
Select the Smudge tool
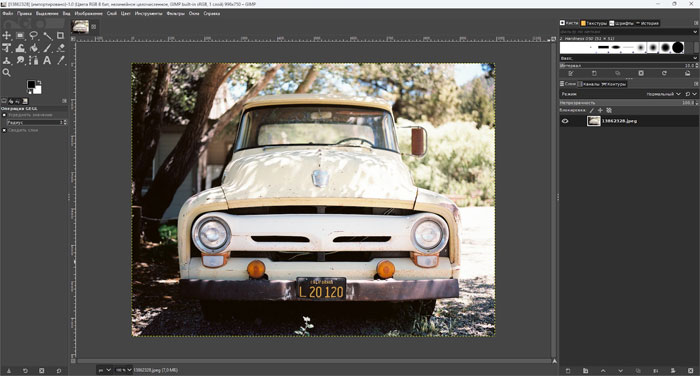click(20, 60)
